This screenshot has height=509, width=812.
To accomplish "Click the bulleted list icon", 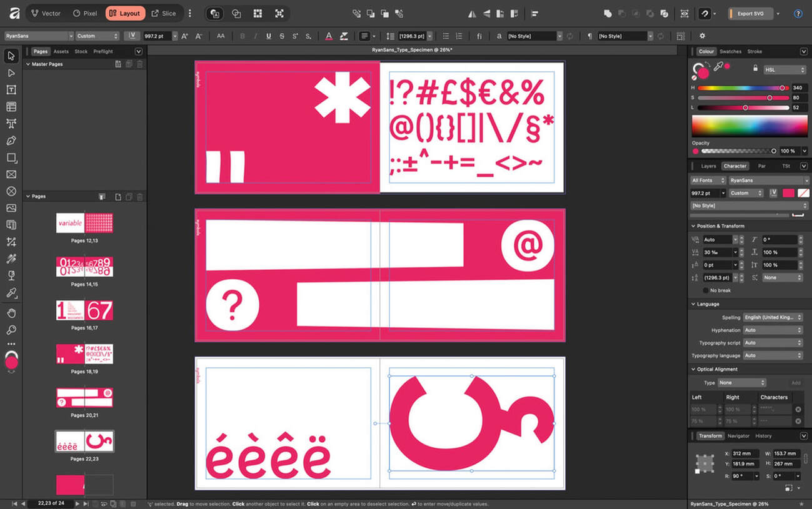I will pos(446,36).
